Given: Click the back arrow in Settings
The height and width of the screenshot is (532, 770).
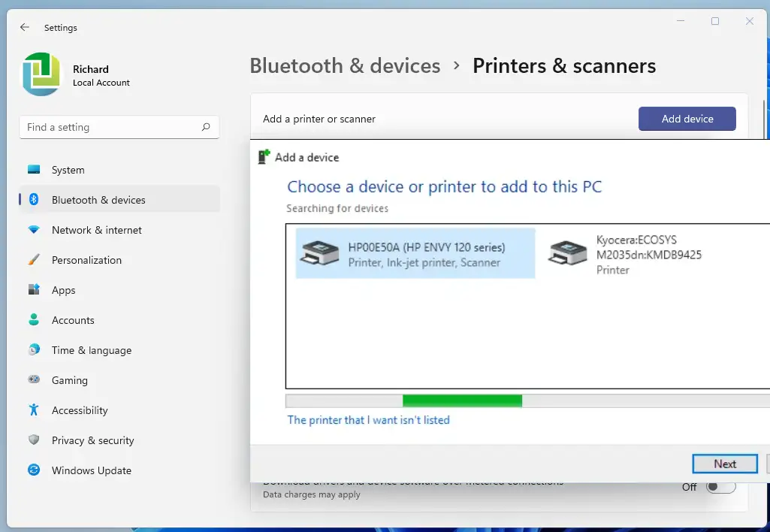Looking at the screenshot, I should tap(25, 28).
